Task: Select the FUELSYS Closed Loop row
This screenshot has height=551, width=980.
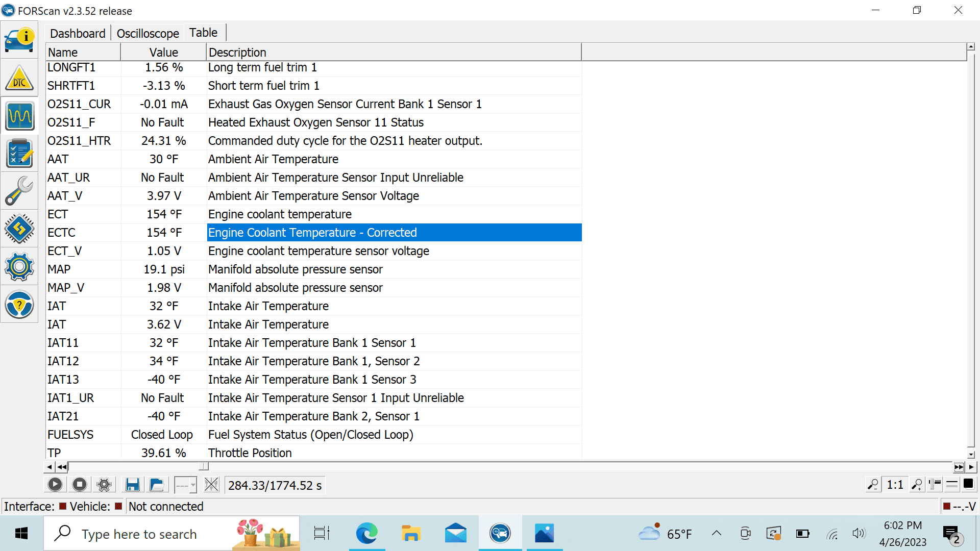Action: (313, 435)
